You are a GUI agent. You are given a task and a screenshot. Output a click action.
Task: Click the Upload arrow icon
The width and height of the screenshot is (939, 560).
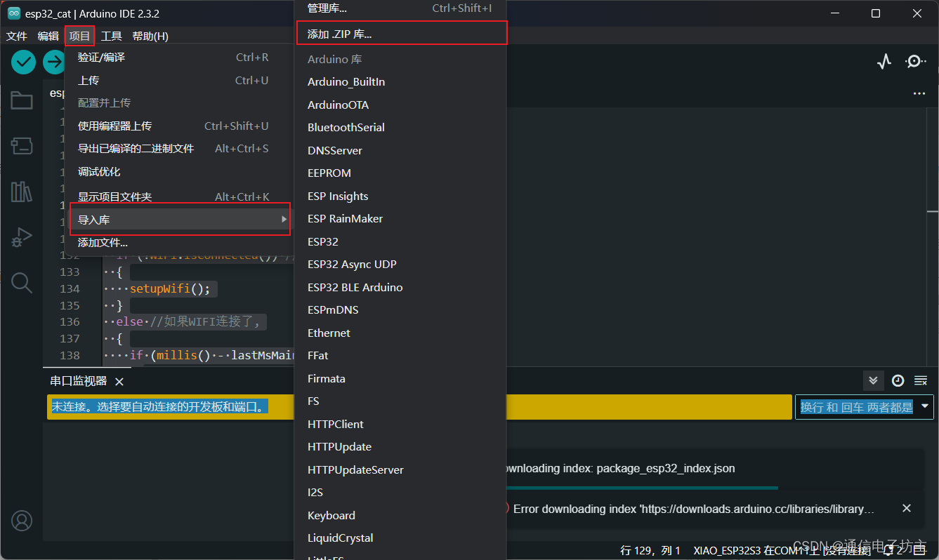[53, 62]
